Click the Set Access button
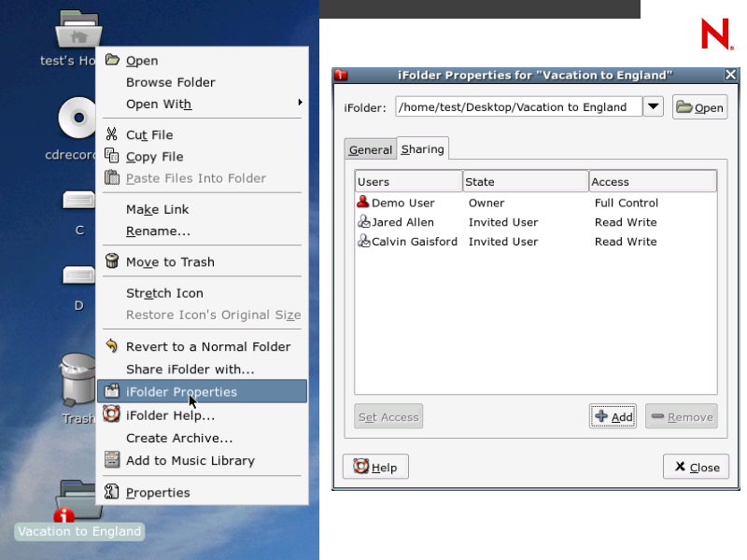Image resolution: width=747 pixels, height=560 pixels. [388, 416]
